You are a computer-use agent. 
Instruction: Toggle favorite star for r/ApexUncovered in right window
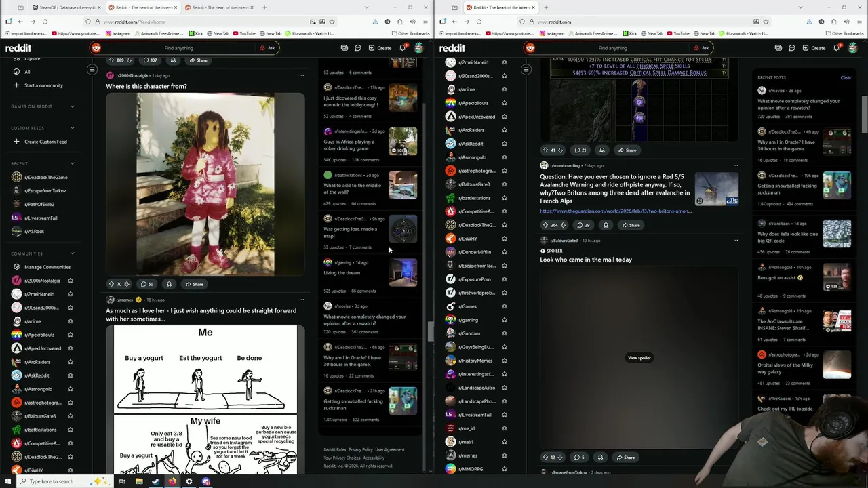tap(504, 117)
